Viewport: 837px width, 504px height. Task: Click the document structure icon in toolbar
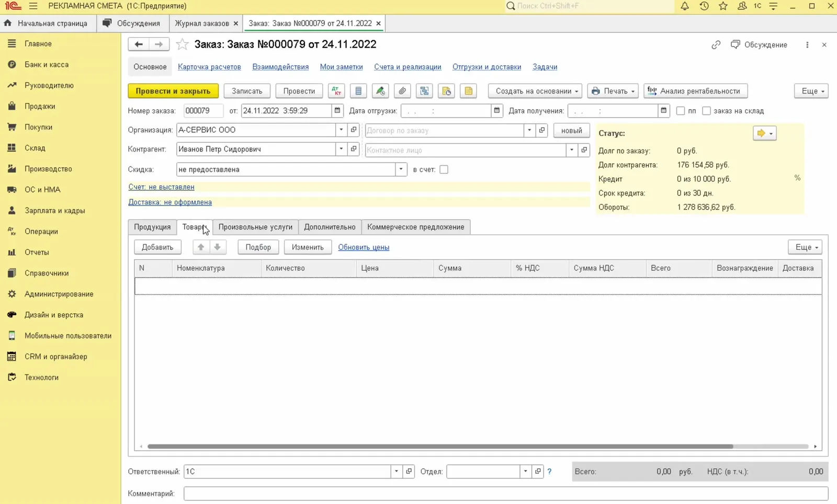(x=424, y=91)
